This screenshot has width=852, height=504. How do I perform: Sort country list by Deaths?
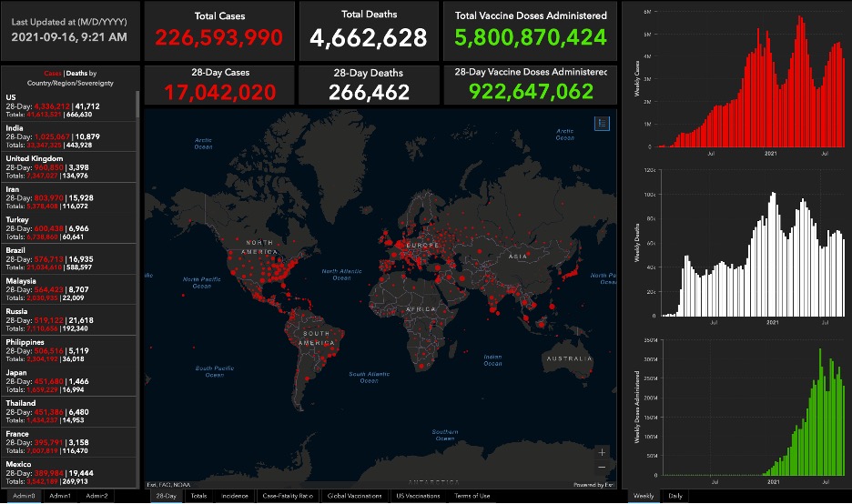pos(76,74)
